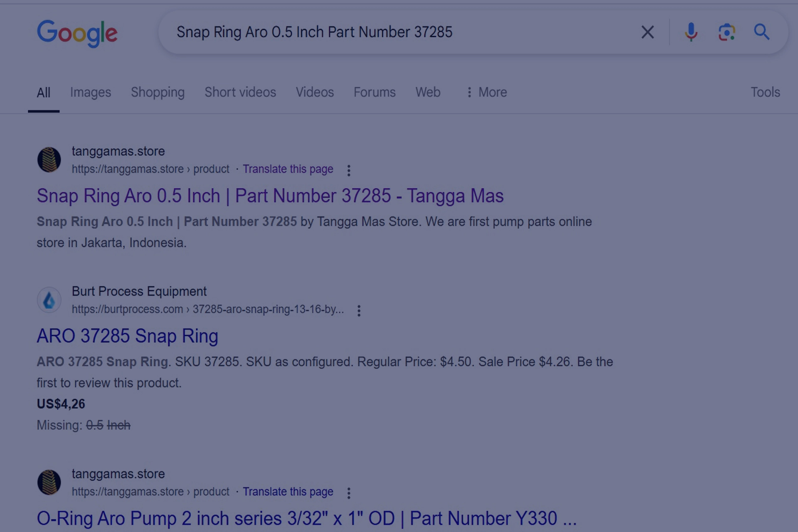Switch to the Videos tab
Image resolution: width=798 pixels, height=532 pixels.
315,92
